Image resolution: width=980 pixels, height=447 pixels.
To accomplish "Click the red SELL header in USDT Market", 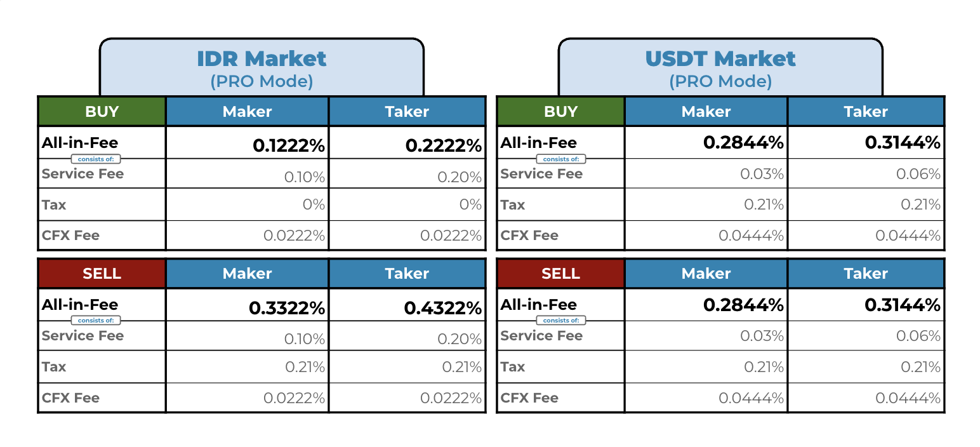I will pyautogui.click(x=560, y=274).
